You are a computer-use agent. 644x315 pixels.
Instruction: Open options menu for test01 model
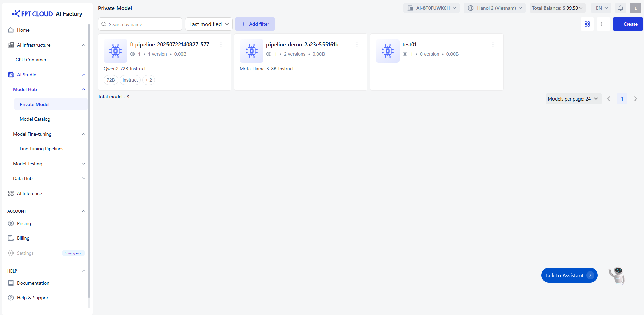point(493,45)
